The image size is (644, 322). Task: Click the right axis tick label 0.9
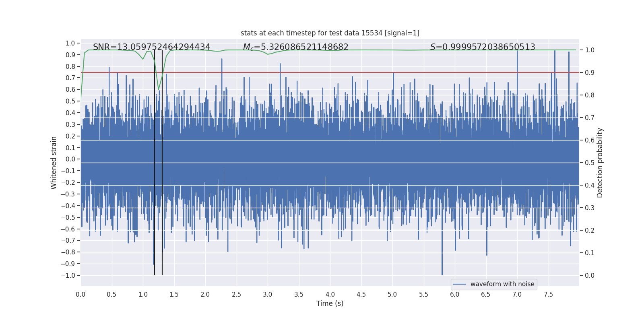coord(590,73)
